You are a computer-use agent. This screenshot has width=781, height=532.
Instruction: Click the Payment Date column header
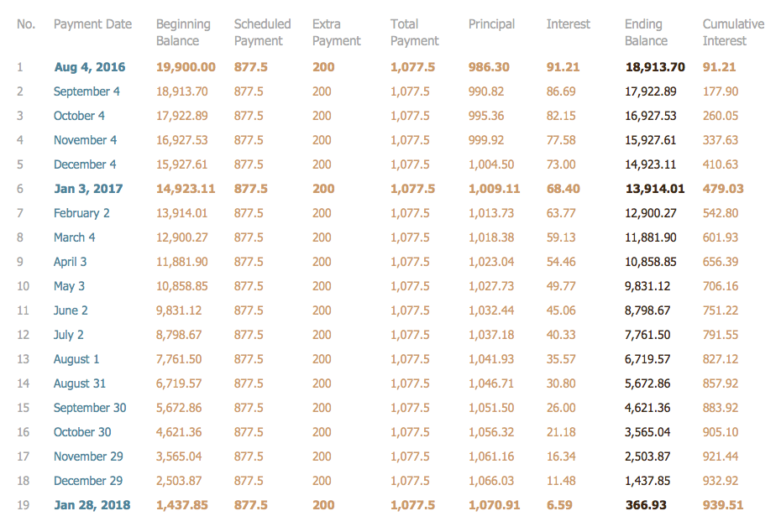tap(92, 24)
